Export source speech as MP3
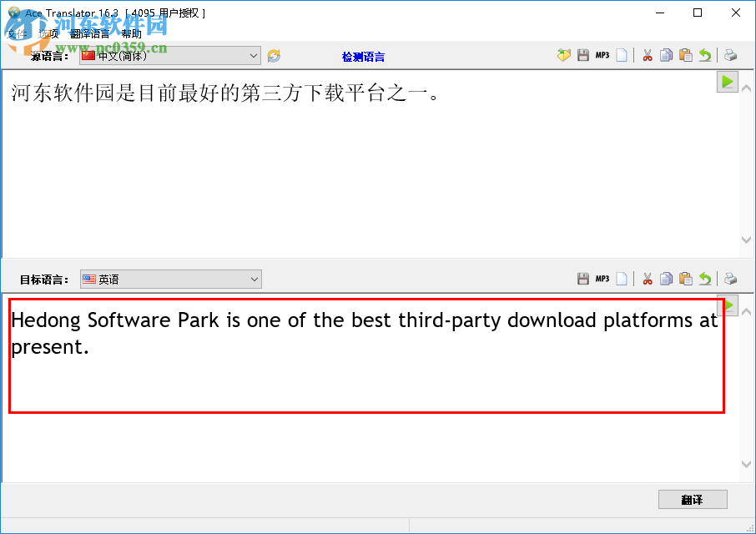 coord(602,55)
